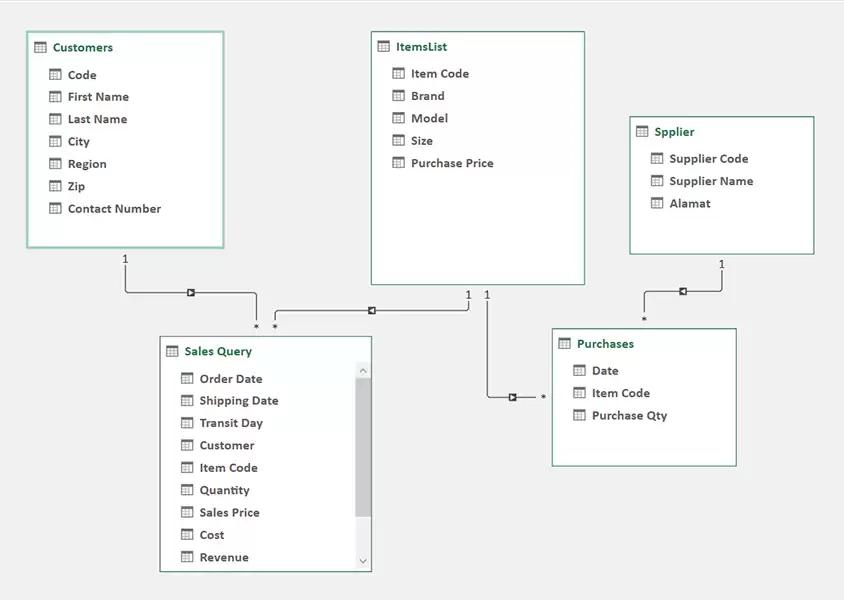Click the Spplier table header icon
Image resolution: width=844 pixels, height=600 pixels.
click(642, 132)
